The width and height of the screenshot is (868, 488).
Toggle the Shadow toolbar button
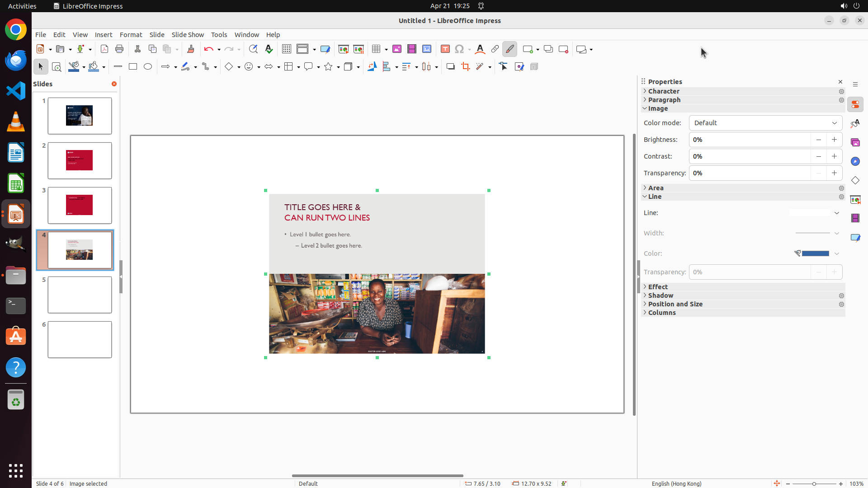point(450,67)
